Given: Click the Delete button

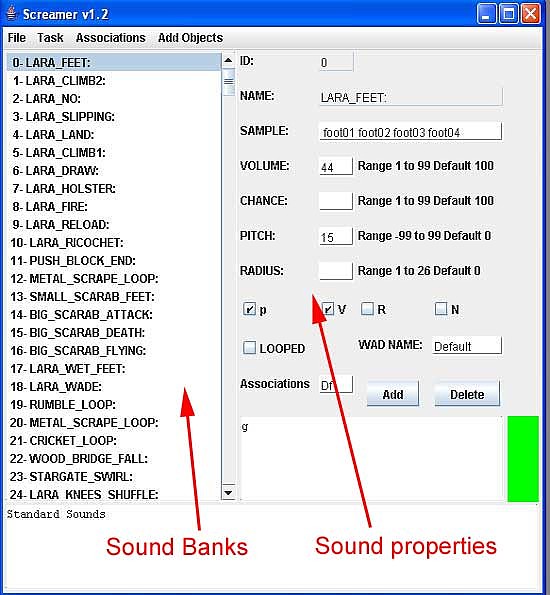Looking at the screenshot, I should click(x=467, y=394).
